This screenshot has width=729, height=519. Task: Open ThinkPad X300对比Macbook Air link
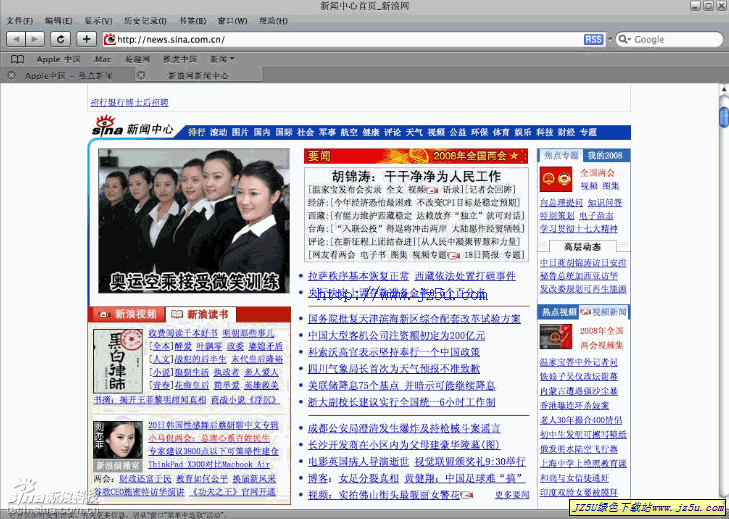pyautogui.click(x=209, y=464)
